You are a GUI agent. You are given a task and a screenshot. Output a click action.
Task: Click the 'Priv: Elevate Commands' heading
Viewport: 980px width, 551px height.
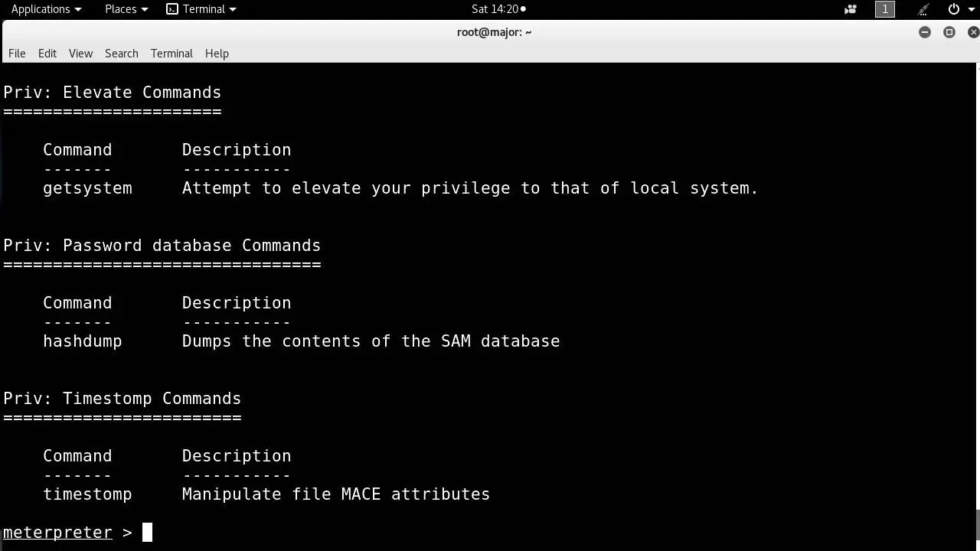pyautogui.click(x=113, y=93)
